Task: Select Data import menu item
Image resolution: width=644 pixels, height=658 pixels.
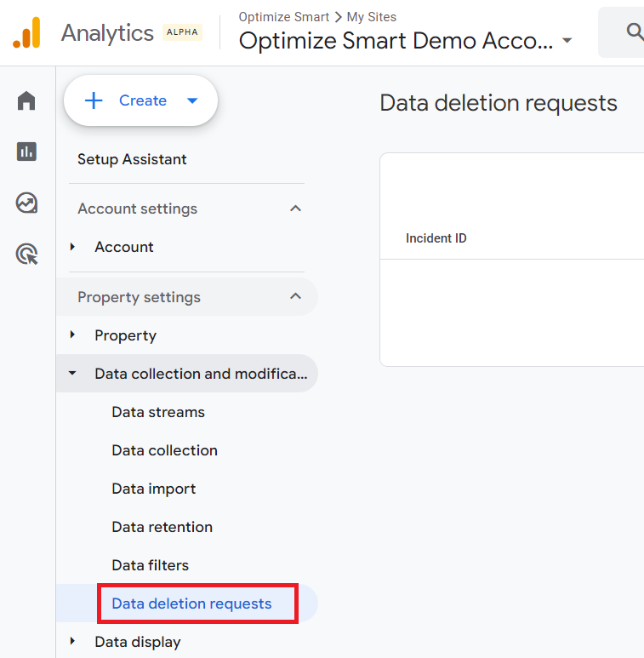Action: [153, 489]
